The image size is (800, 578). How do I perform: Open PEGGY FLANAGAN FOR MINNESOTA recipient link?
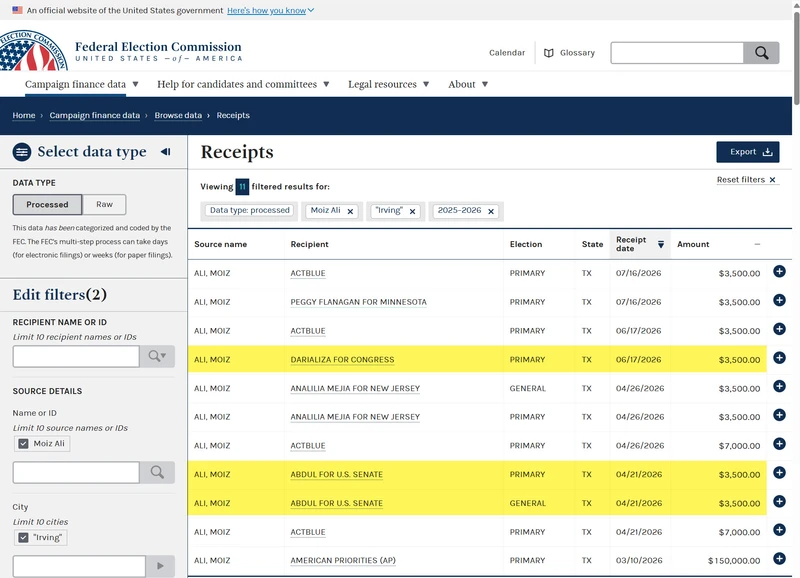[358, 302]
